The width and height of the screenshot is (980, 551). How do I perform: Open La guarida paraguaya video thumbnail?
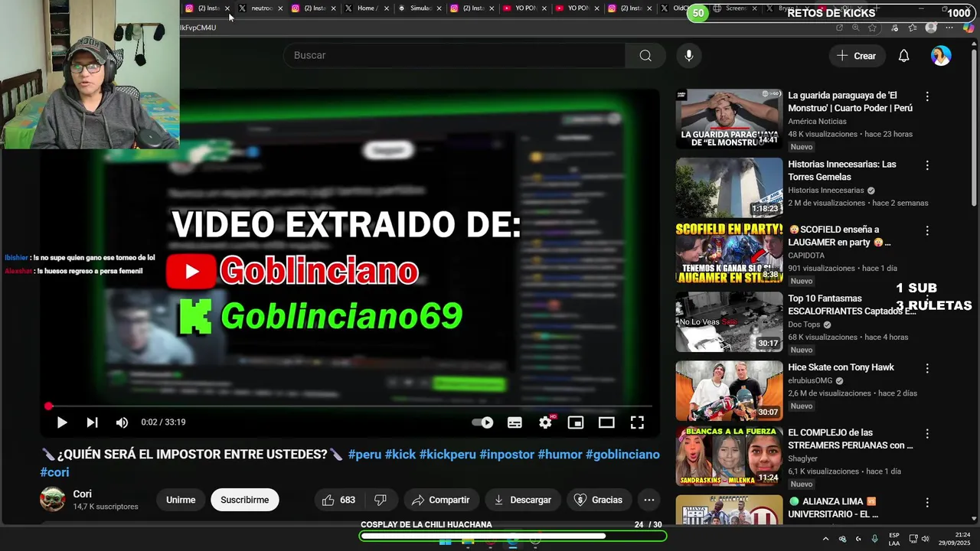(729, 119)
